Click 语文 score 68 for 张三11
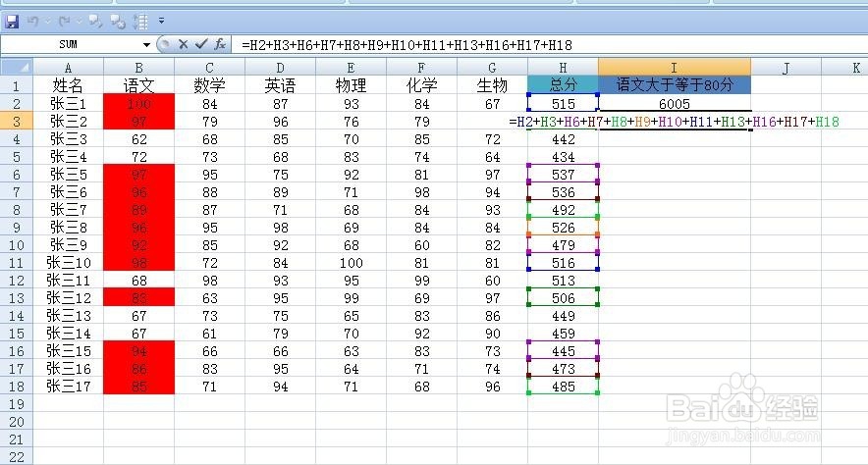868x465 pixels. click(139, 281)
